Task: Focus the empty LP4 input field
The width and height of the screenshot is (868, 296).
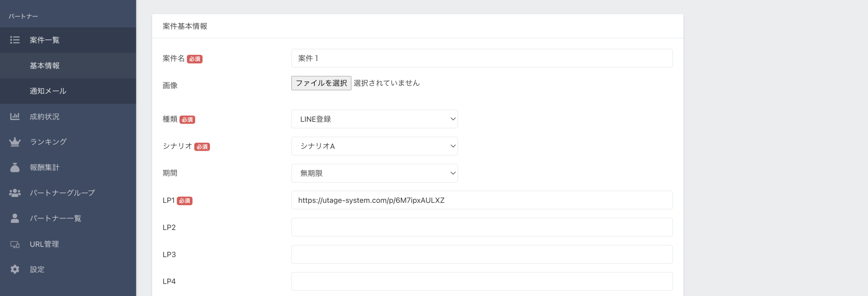Action: [x=481, y=281]
